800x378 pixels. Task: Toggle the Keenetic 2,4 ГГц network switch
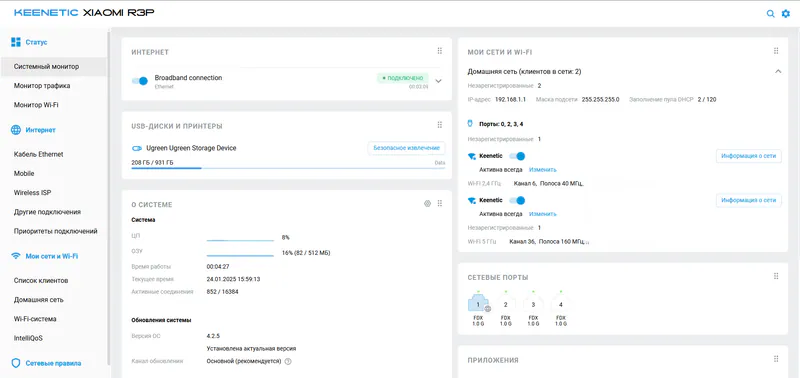tap(517, 156)
